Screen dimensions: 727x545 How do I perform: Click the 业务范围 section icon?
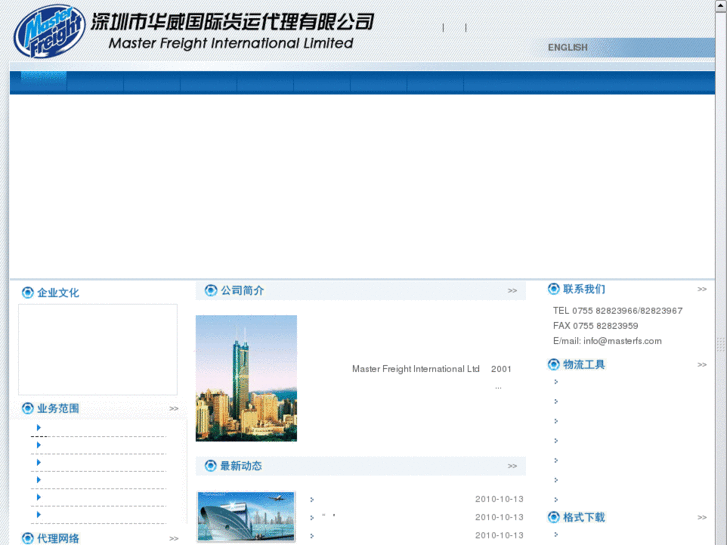click(x=27, y=408)
